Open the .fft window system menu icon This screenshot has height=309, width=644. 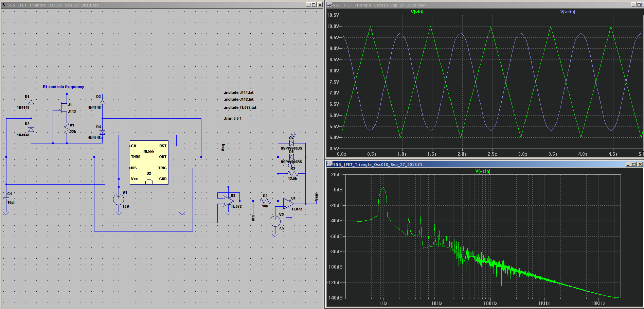[x=329, y=164]
